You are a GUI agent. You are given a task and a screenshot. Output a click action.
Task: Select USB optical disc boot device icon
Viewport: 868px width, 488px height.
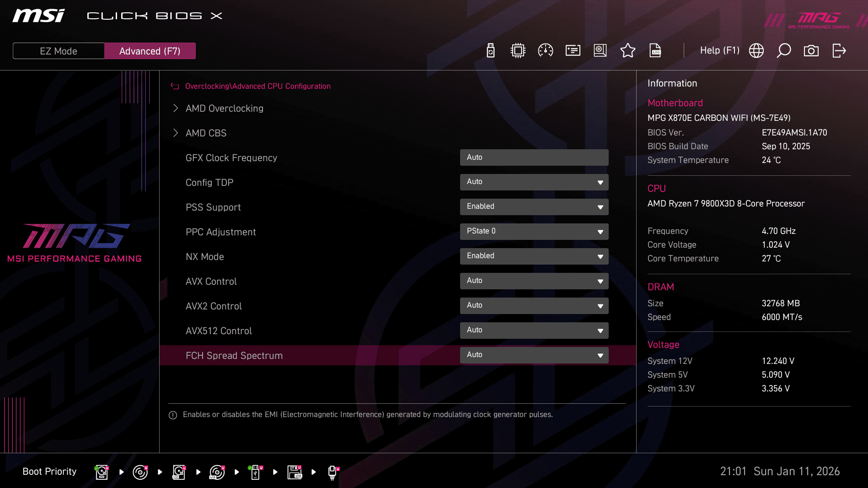click(x=217, y=472)
